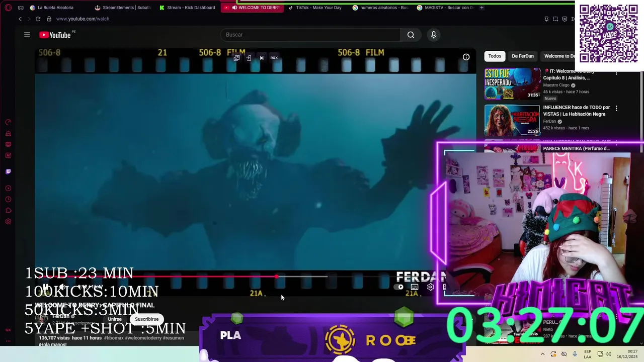Pause the video in the player
Screen dimensions: 644x362
click(x=45, y=287)
